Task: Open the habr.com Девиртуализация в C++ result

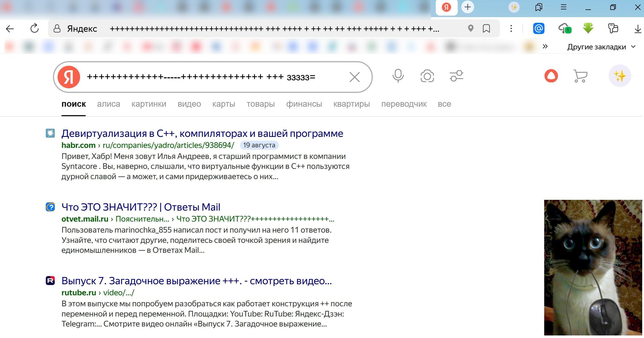Action: coord(202,134)
